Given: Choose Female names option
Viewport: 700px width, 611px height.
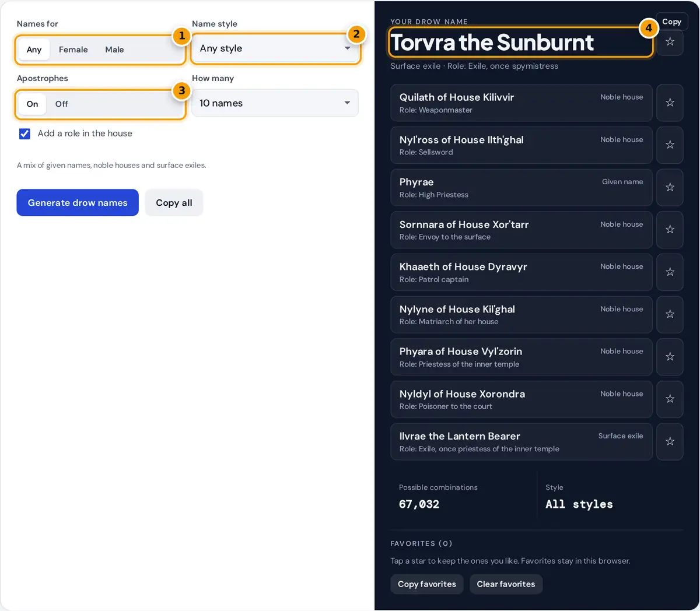Looking at the screenshot, I should (x=73, y=50).
